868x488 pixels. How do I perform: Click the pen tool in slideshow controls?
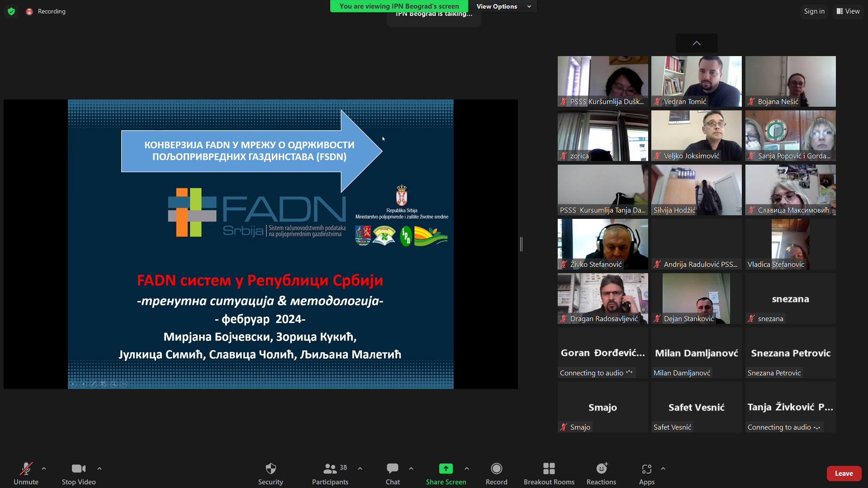93,384
